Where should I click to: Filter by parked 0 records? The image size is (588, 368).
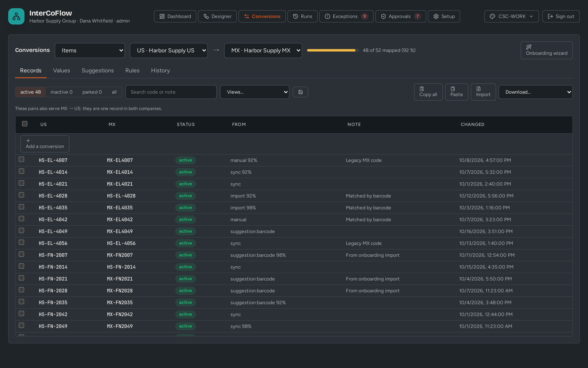click(x=92, y=92)
